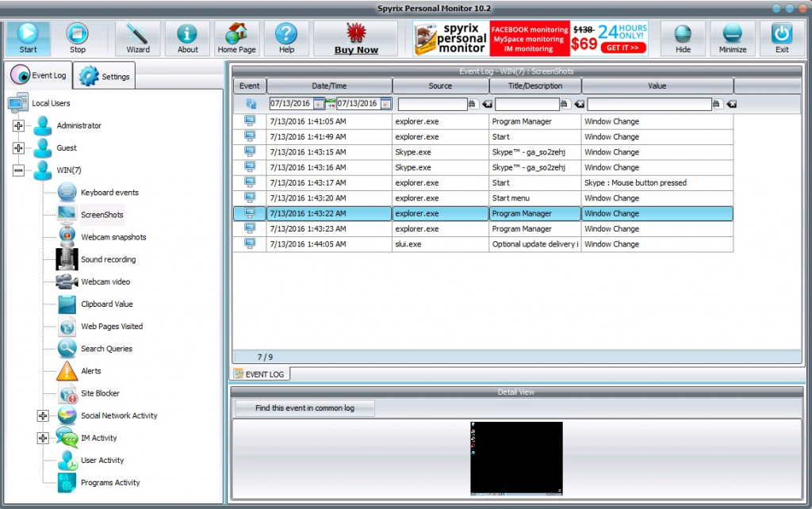Image resolution: width=812 pixels, height=509 pixels.
Task: Switch to the Settings tab
Action: coord(105,76)
